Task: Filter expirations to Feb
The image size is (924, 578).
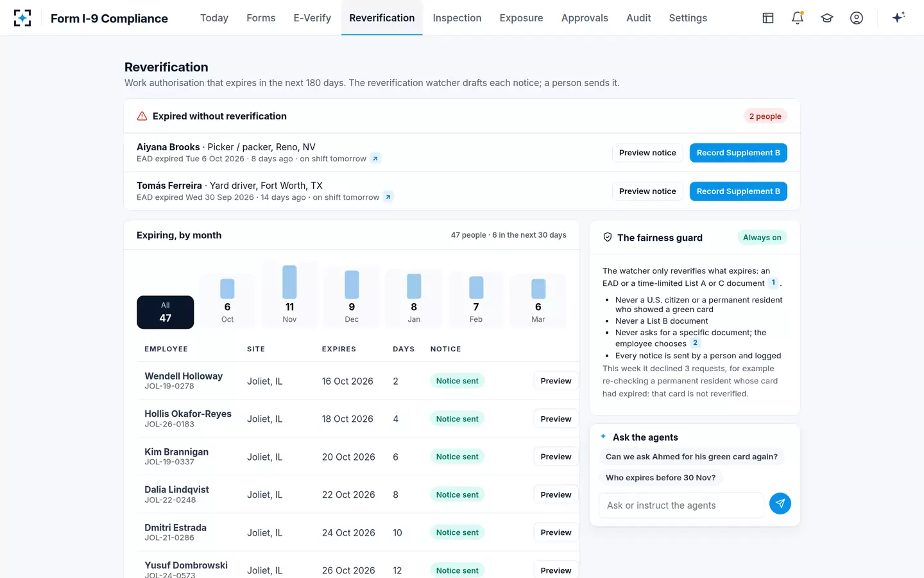Action: tap(476, 301)
